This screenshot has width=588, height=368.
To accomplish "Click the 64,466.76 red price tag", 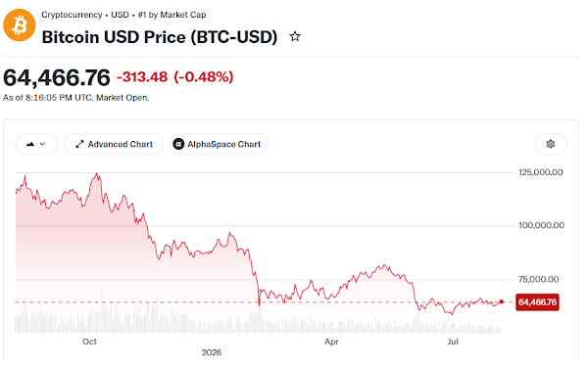I will click(537, 302).
